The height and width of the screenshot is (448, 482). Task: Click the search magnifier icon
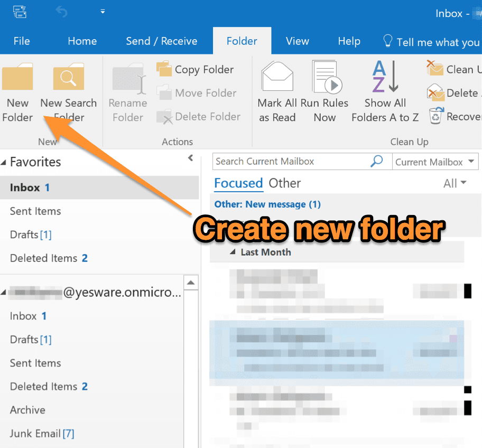point(377,162)
